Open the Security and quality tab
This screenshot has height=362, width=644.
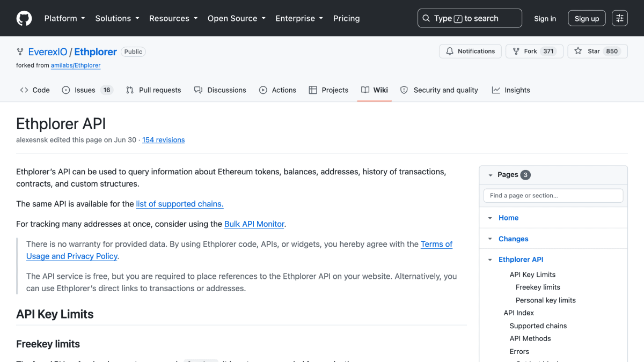(439, 90)
